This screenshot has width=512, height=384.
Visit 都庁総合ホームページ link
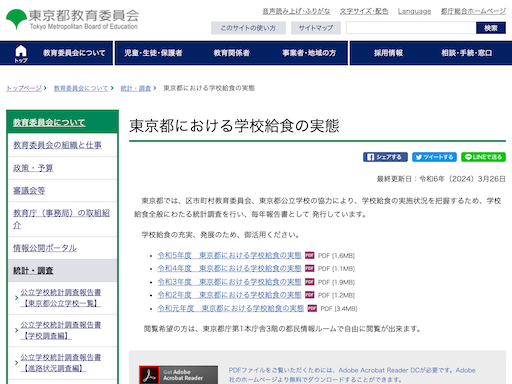click(x=473, y=11)
